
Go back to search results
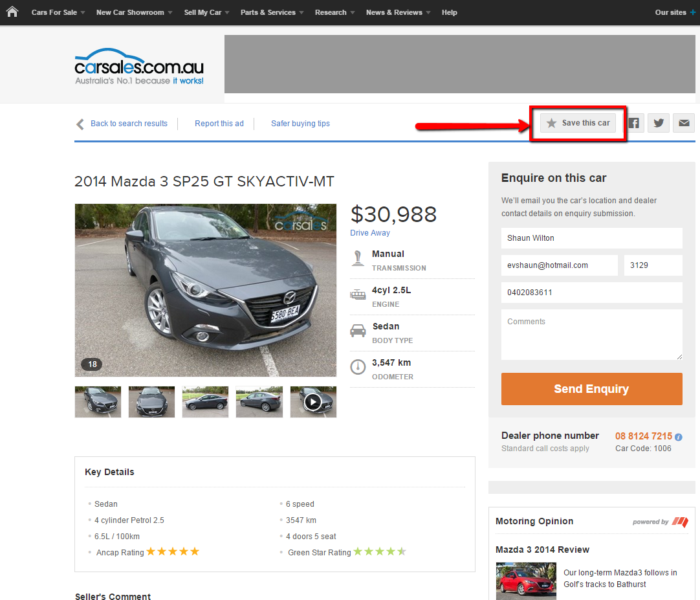click(129, 124)
